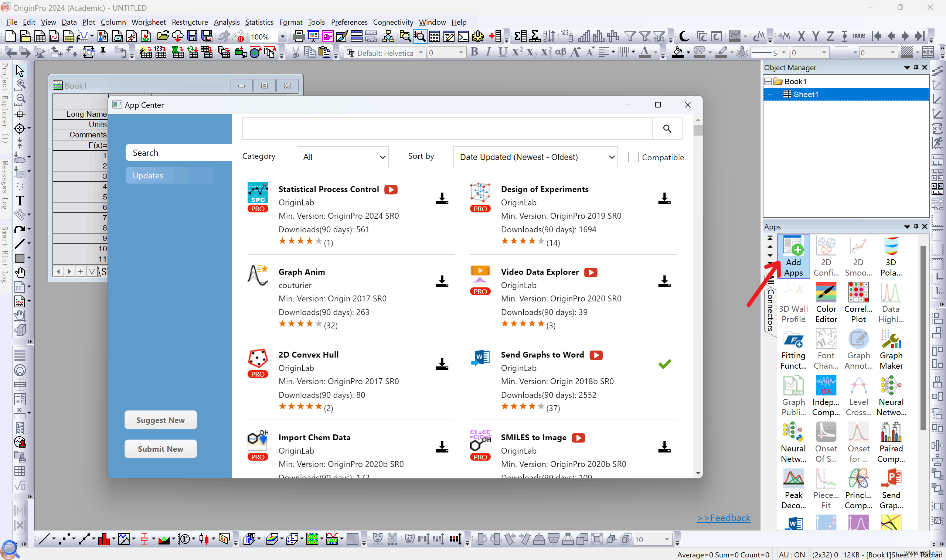Open the SMILES to Image title
The image size is (946, 560).
pyautogui.click(x=533, y=437)
